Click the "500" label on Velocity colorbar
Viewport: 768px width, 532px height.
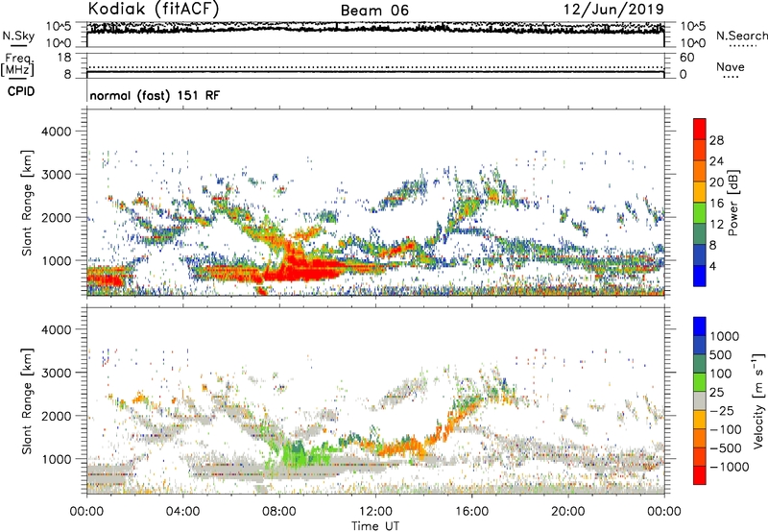point(721,354)
